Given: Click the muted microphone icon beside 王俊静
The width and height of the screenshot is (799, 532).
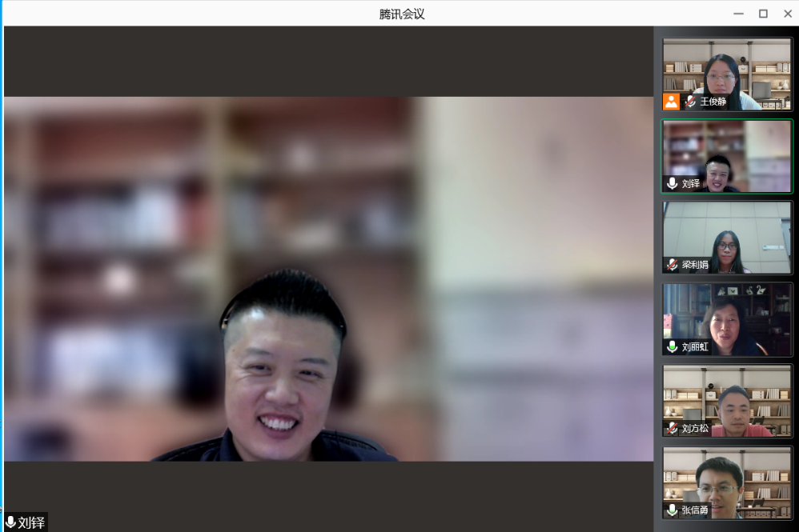Looking at the screenshot, I should tap(690, 102).
